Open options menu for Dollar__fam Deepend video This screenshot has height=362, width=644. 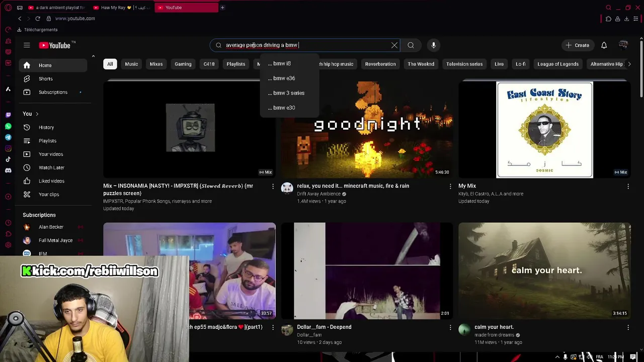[x=450, y=328]
